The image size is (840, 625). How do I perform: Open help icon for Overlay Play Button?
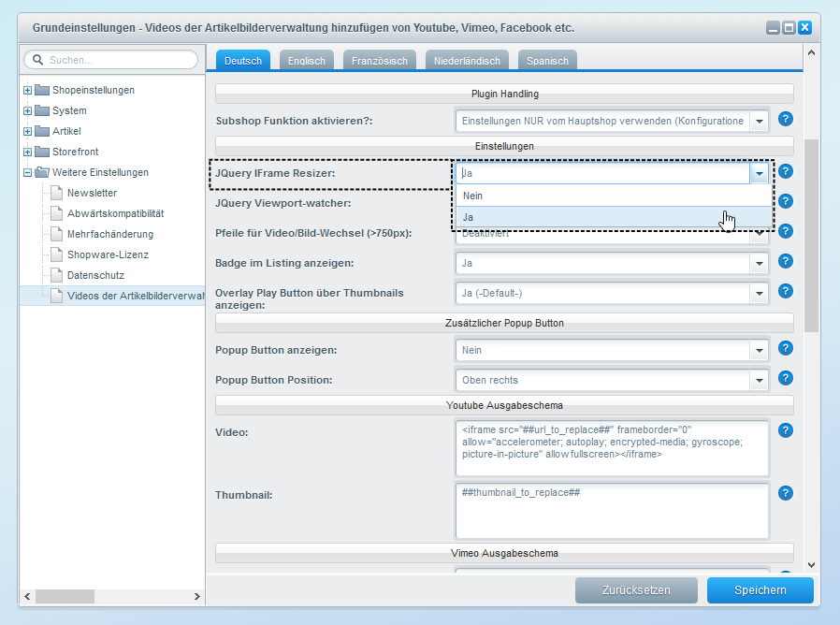coord(786,291)
